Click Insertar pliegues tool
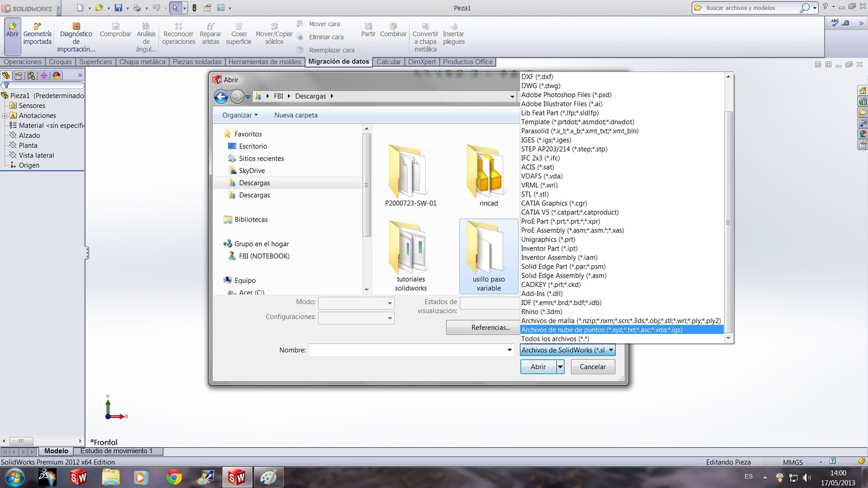Viewport: 868px width, 488px height. (454, 34)
